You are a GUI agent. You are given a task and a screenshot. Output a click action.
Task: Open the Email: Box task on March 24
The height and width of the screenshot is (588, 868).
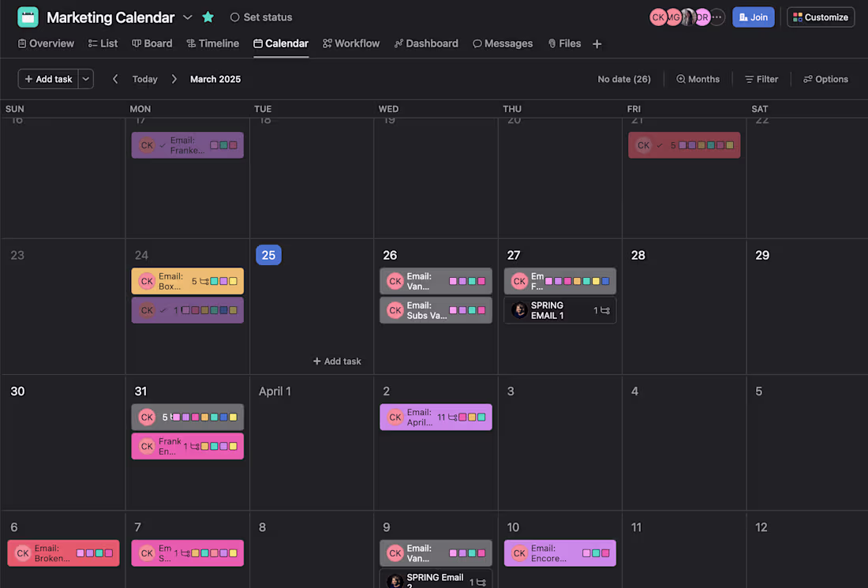(187, 281)
